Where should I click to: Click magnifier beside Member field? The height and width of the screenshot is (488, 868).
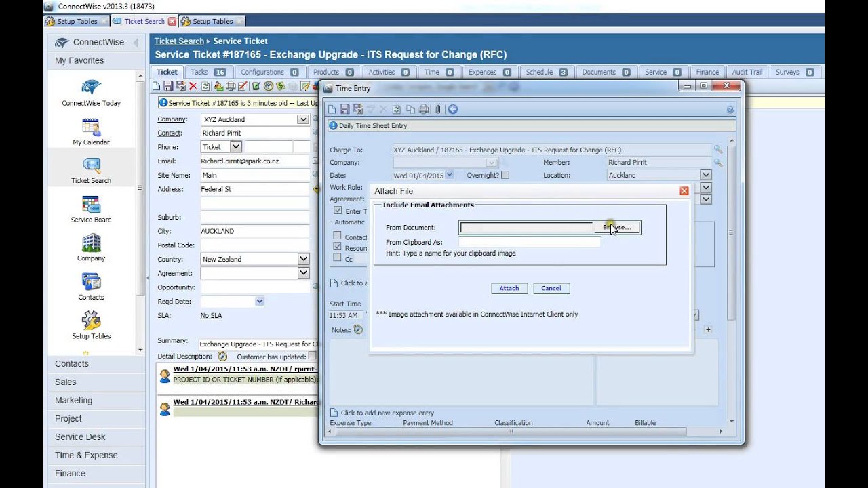point(718,163)
